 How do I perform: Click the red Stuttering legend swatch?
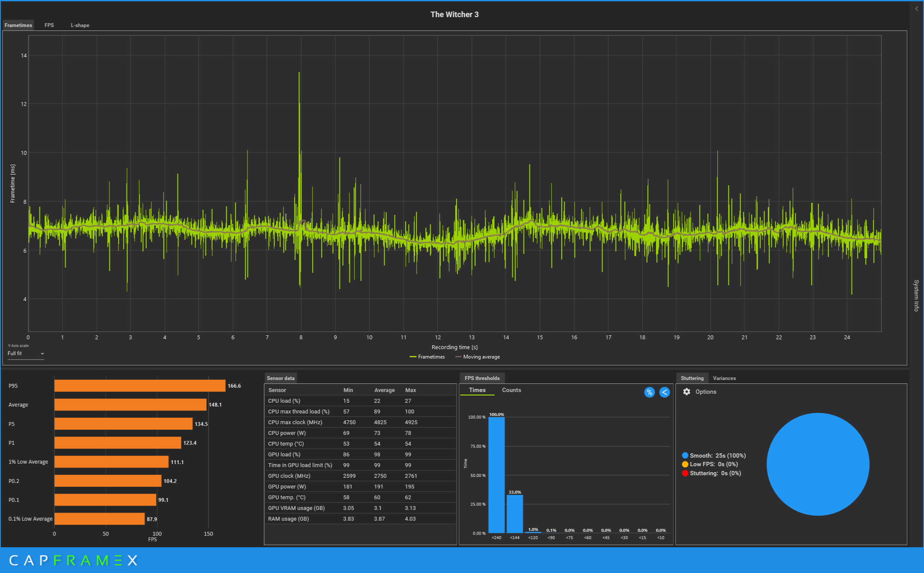point(685,473)
